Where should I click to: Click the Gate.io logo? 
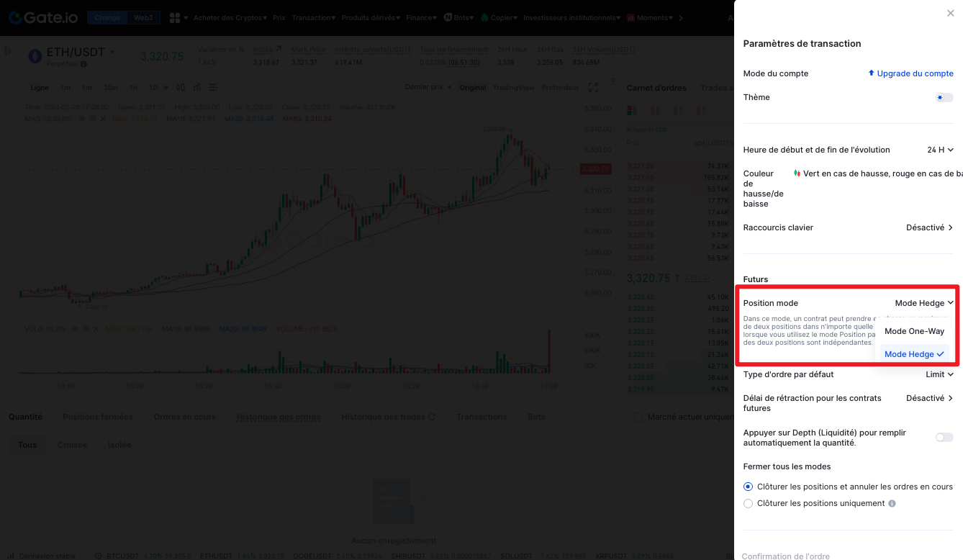click(x=43, y=17)
